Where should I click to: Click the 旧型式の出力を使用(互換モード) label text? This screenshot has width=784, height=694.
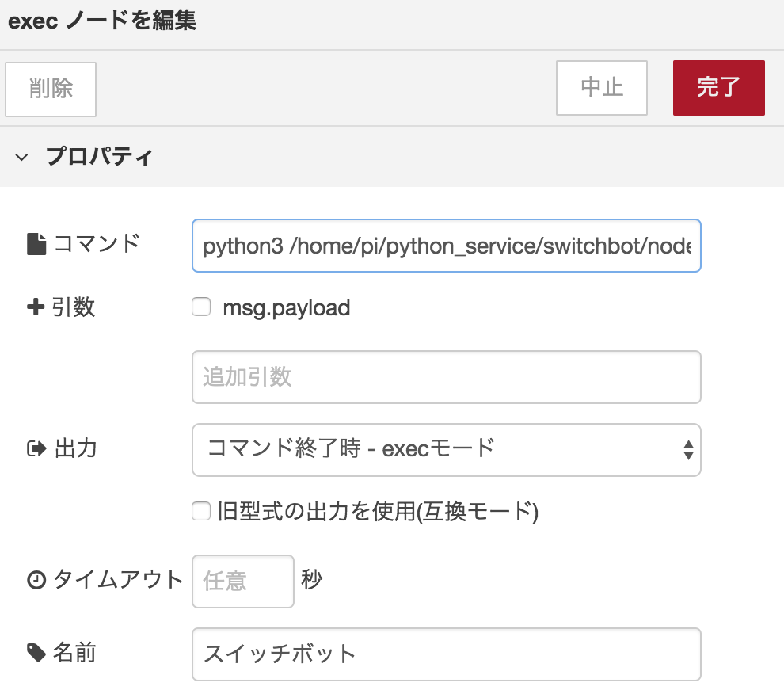click(378, 512)
